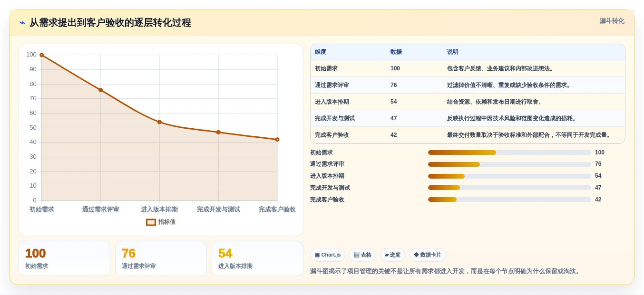644x295 pixels.
Task: Click the 进入版本排期 data point at 54
Action: coord(159,122)
